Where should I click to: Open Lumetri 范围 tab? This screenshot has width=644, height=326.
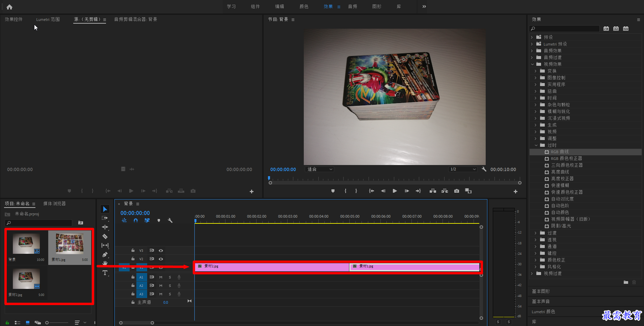[48, 19]
